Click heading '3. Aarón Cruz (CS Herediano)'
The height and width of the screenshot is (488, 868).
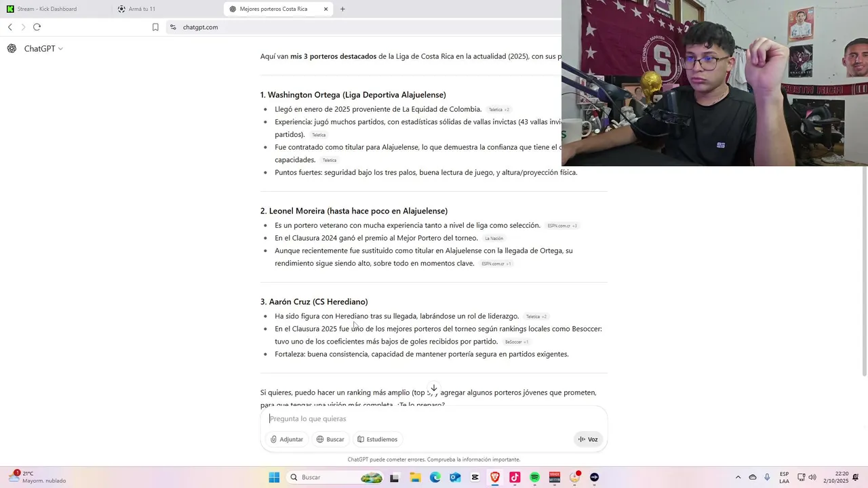click(x=314, y=302)
